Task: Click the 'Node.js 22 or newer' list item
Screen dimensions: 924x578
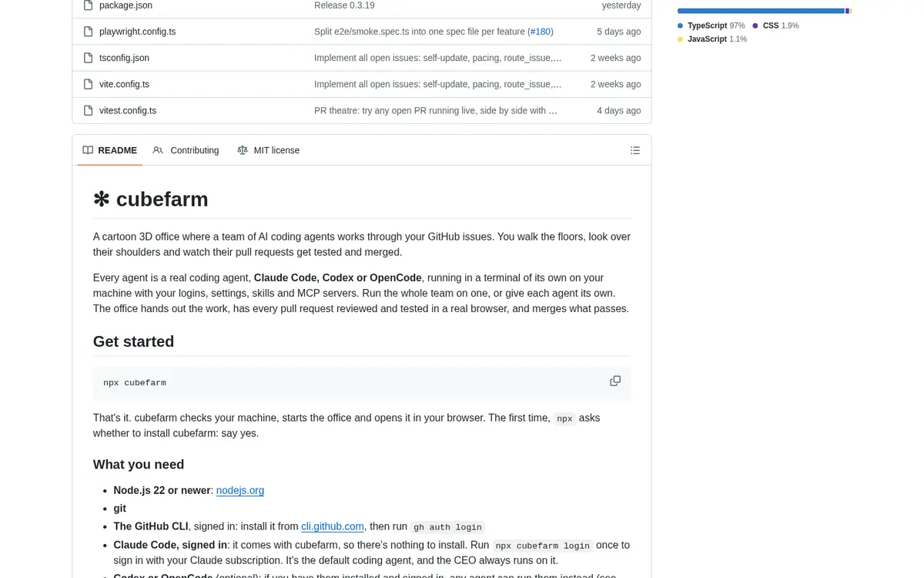Action: 162,490
